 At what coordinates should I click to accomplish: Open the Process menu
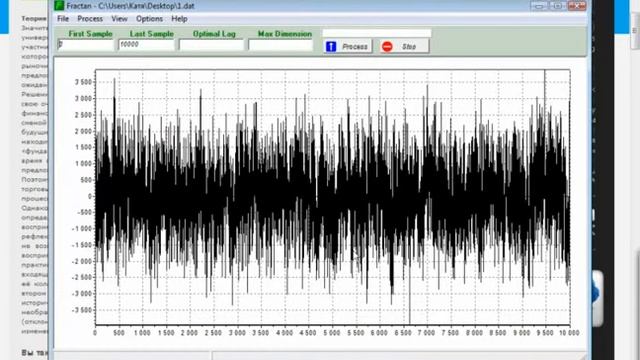click(90, 19)
